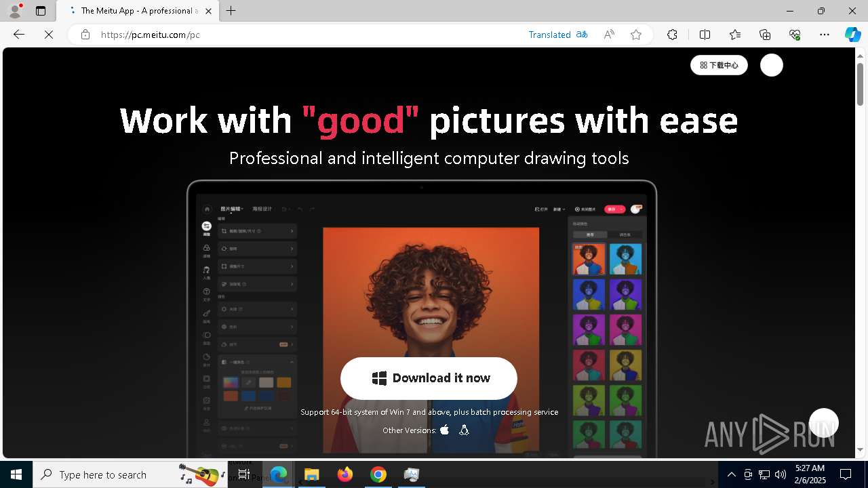Click the white circular profile avatar

[x=772, y=65]
